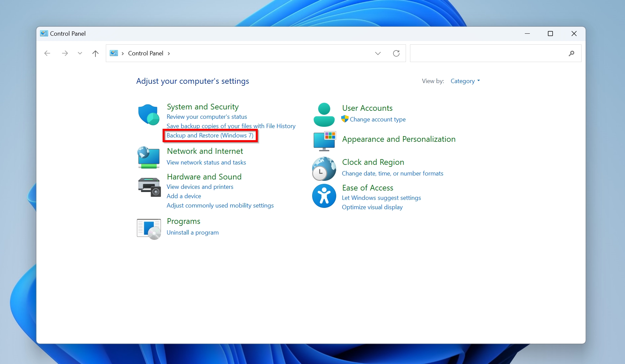Open Appearance and Personalization heading

[399, 139]
